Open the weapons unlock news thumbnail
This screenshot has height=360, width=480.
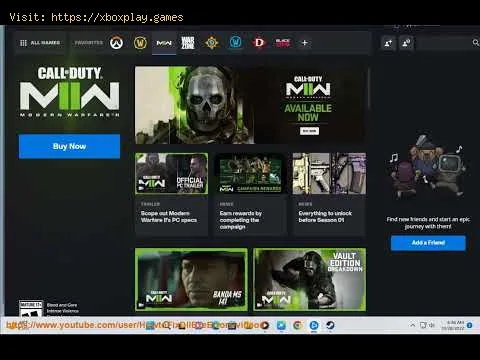[329, 174]
